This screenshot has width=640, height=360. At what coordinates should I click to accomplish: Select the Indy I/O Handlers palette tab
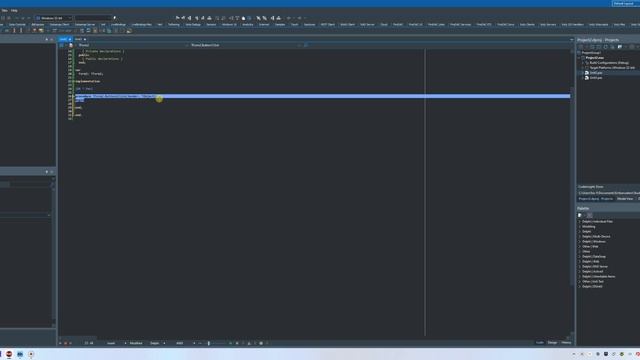coord(573,24)
